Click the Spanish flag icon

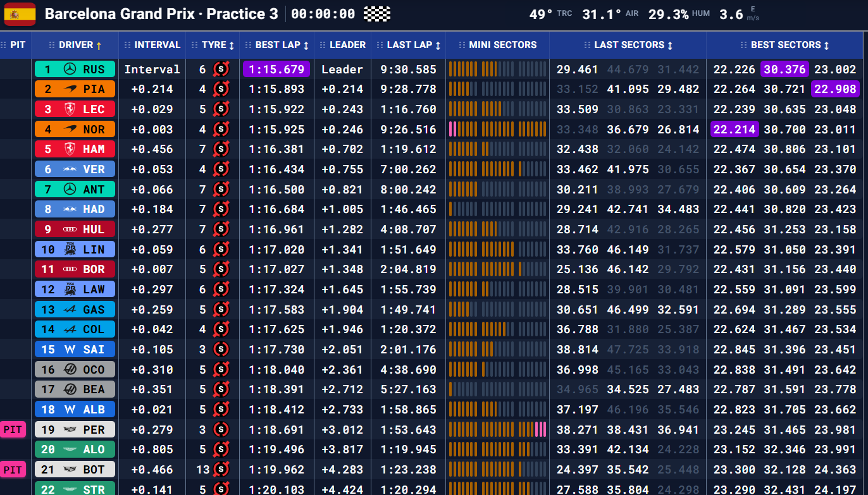point(20,14)
